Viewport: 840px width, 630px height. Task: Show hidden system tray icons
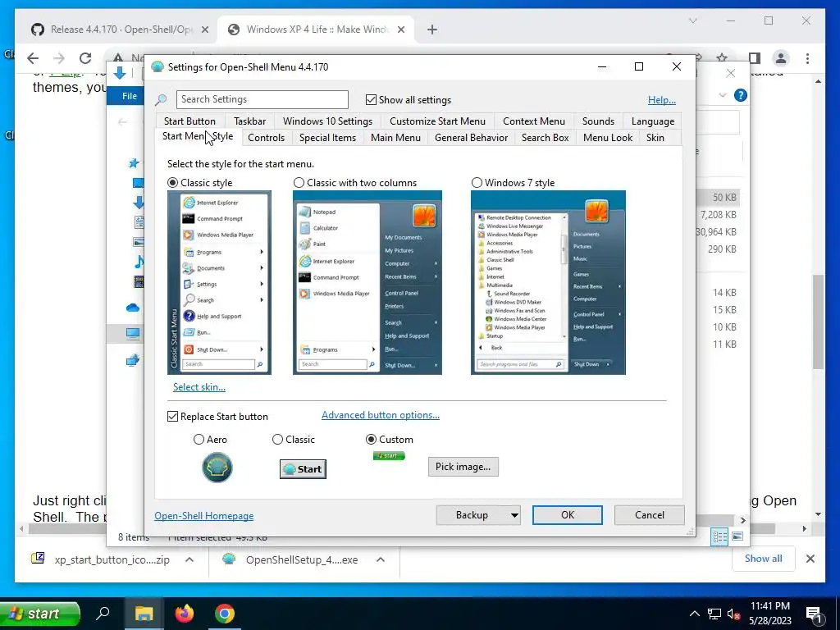pyautogui.click(x=694, y=614)
